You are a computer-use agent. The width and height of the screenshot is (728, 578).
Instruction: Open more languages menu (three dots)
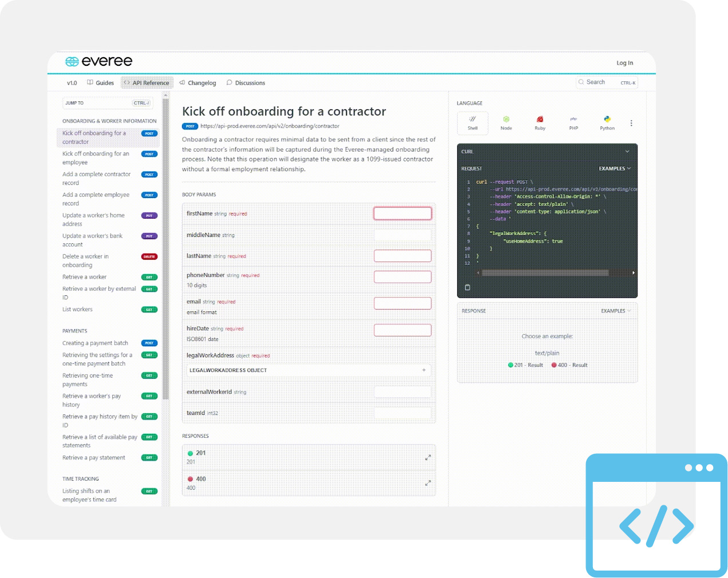click(x=631, y=123)
